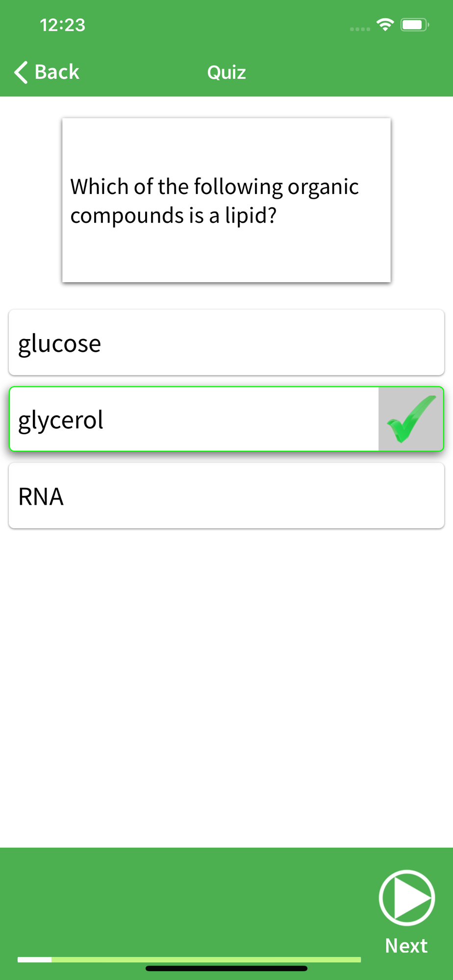Click the empty white area below RNA
The width and height of the screenshot is (453, 980).
coord(226,686)
